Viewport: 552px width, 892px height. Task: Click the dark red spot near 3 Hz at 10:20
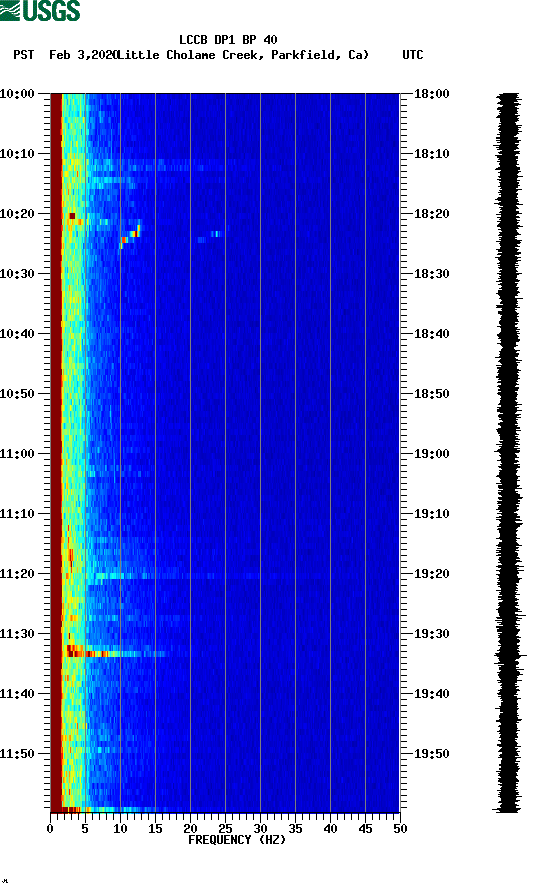point(72,216)
